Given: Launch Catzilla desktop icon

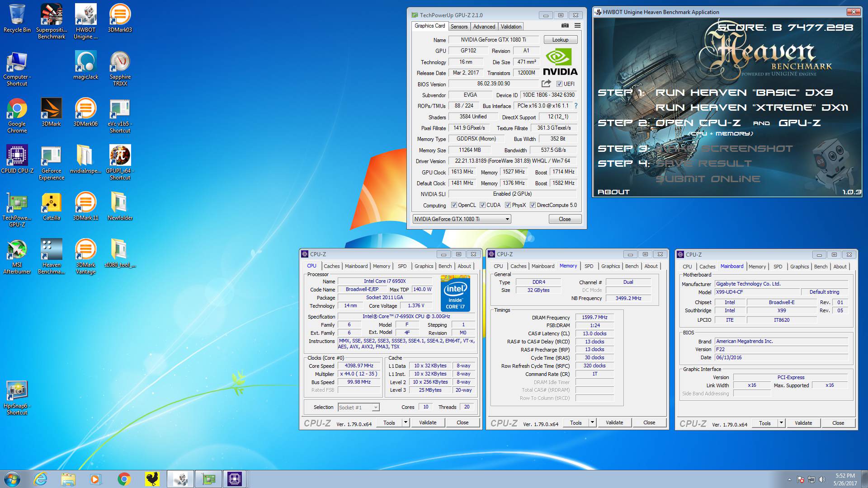Looking at the screenshot, I should point(51,206).
